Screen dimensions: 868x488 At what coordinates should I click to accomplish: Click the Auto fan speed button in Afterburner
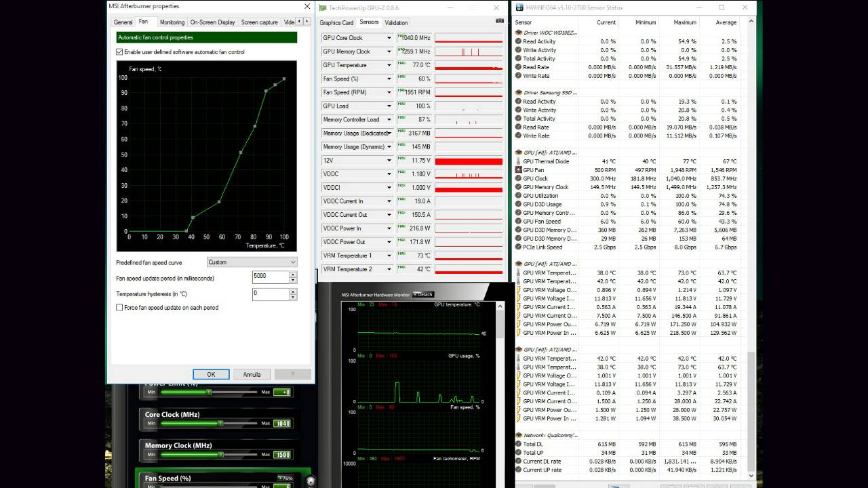coord(285,478)
